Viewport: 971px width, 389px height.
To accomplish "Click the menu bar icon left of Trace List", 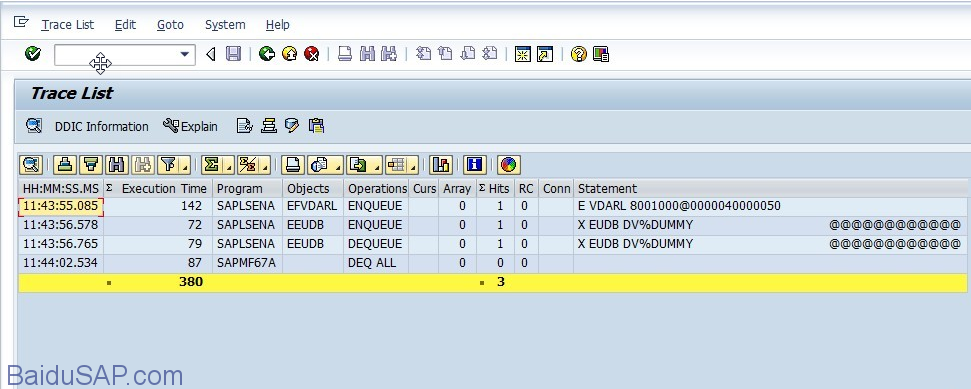I will click(x=21, y=22).
